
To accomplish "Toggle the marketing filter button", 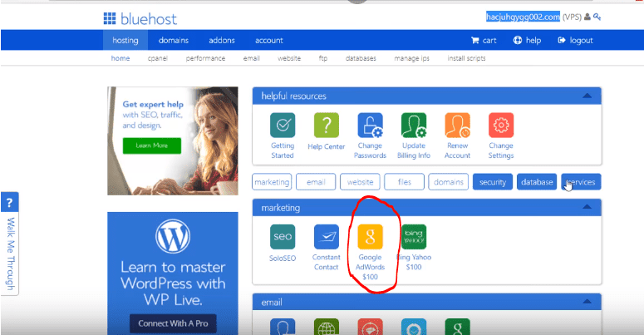I will point(272,182).
